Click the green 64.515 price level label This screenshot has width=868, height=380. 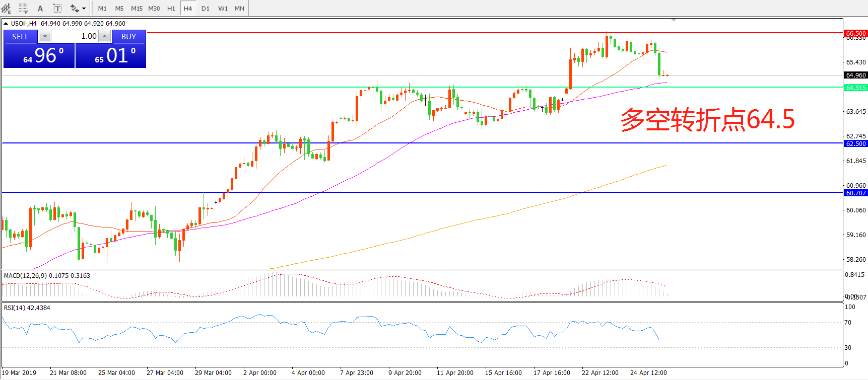pyautogui.click(x=855, y=88)
